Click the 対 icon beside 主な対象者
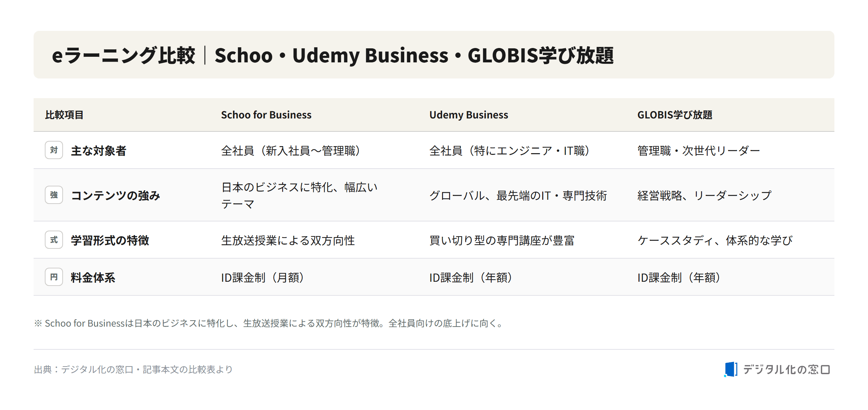The image size is (868, 410). [x=54, y=150]
